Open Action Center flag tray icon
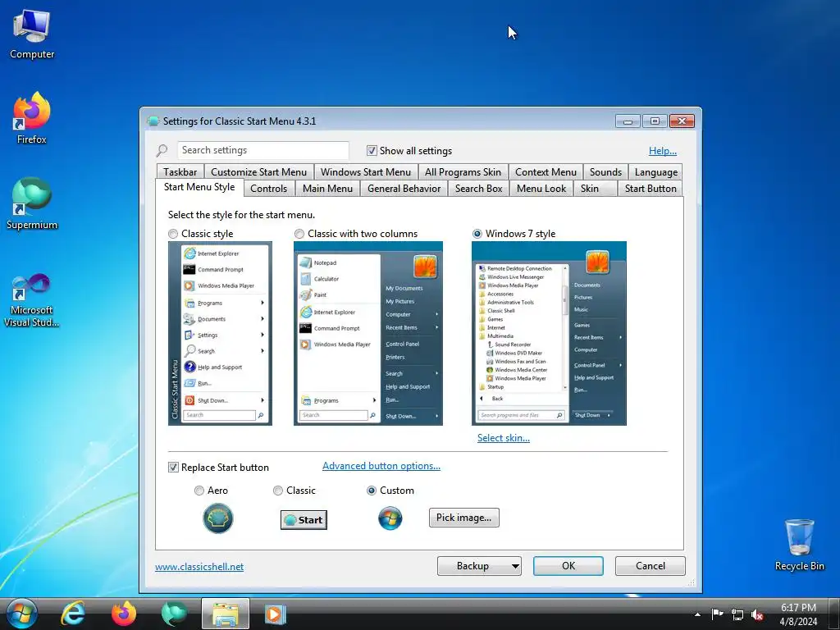Image resolution: width=840 pixels, height=630 pixels. [717, 614]
